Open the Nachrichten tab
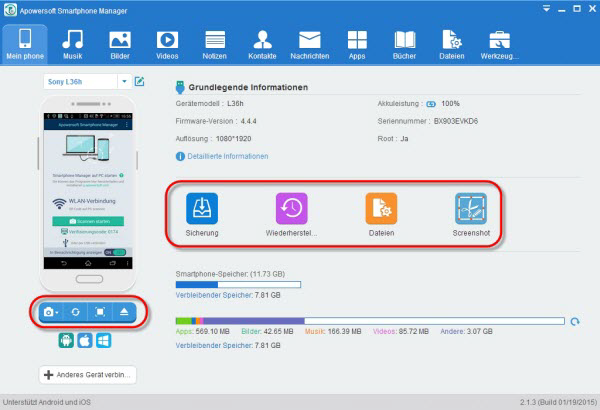The height and width of the screenshot is (410, 600). pyautogui.click(x=310, y=44)
